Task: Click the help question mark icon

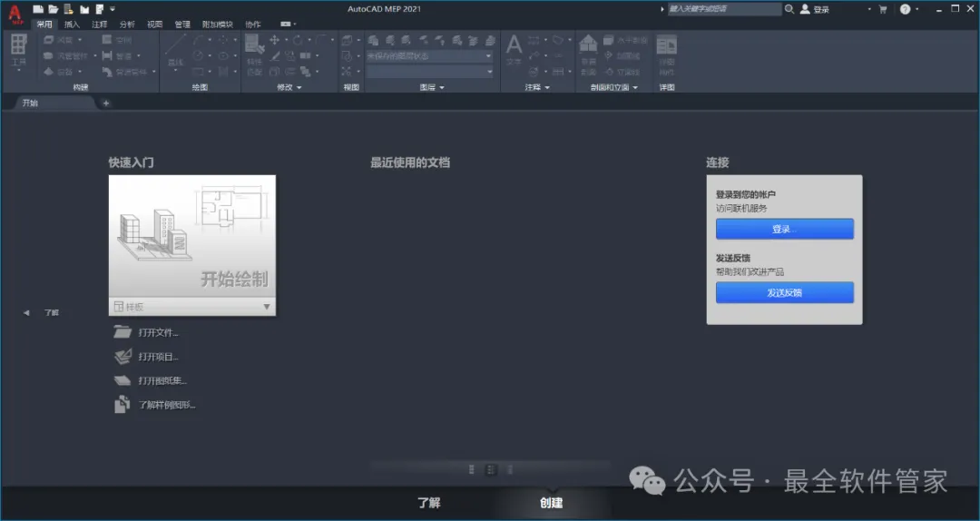Action: coord(905,9)
